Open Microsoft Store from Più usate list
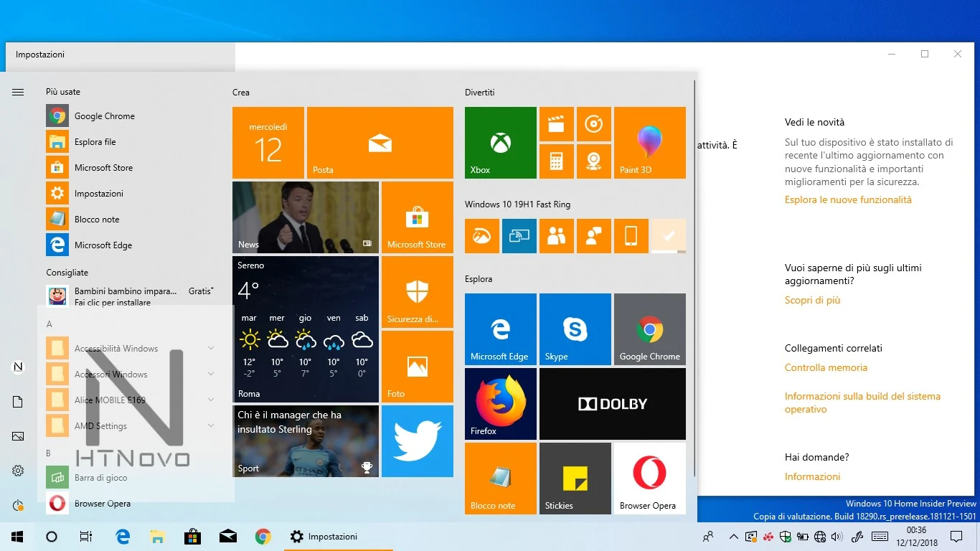This screenshot has width=980, height=551. 131,168
